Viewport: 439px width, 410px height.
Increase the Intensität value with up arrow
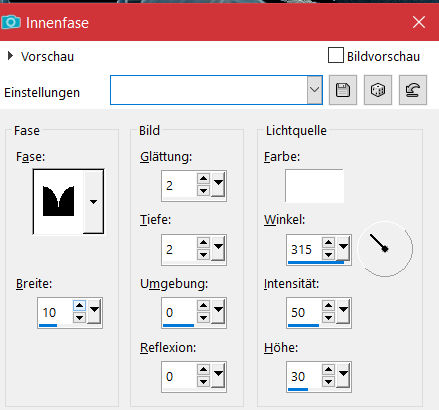(328, 305)
